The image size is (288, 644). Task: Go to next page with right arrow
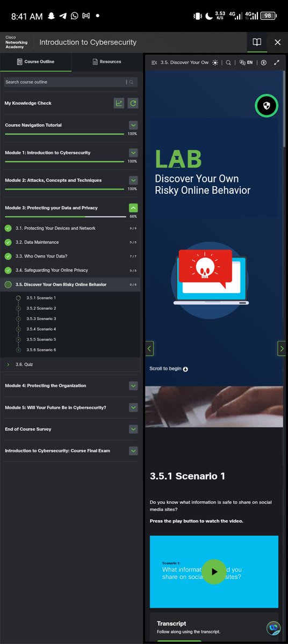pos(281,348)
